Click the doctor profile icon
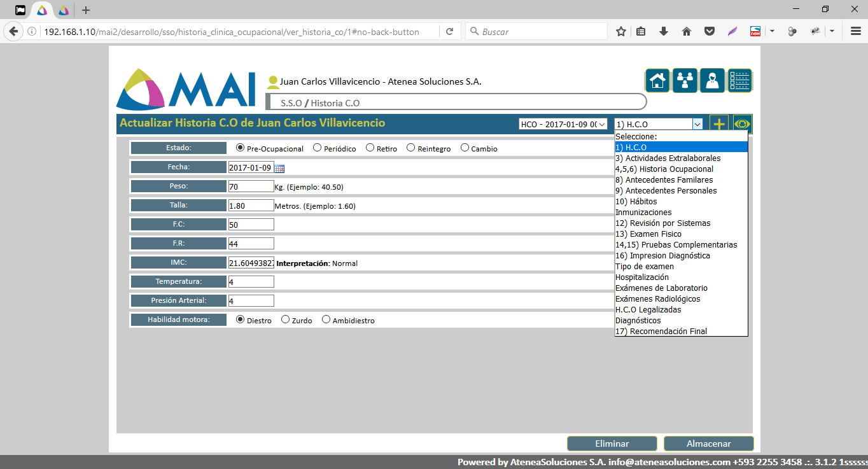 pyautogui.click(x=712, y=81)
